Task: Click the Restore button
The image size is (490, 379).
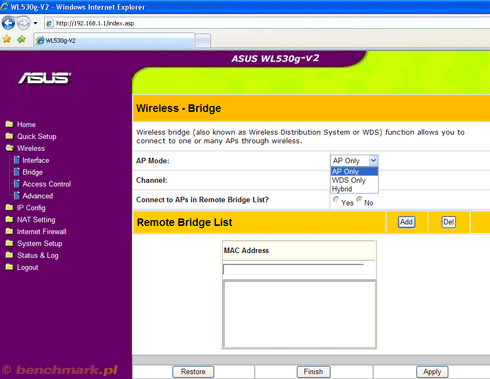Action: point(193,372)
